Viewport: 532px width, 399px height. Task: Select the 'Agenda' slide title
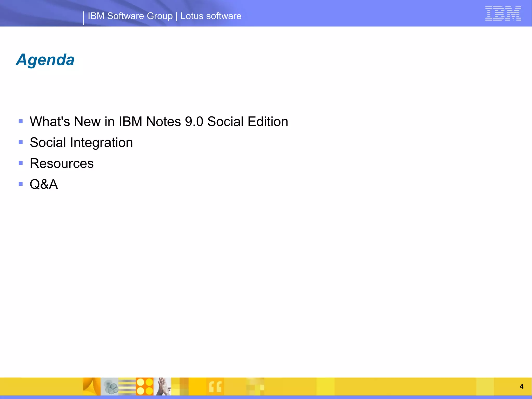tap(45, 60)
